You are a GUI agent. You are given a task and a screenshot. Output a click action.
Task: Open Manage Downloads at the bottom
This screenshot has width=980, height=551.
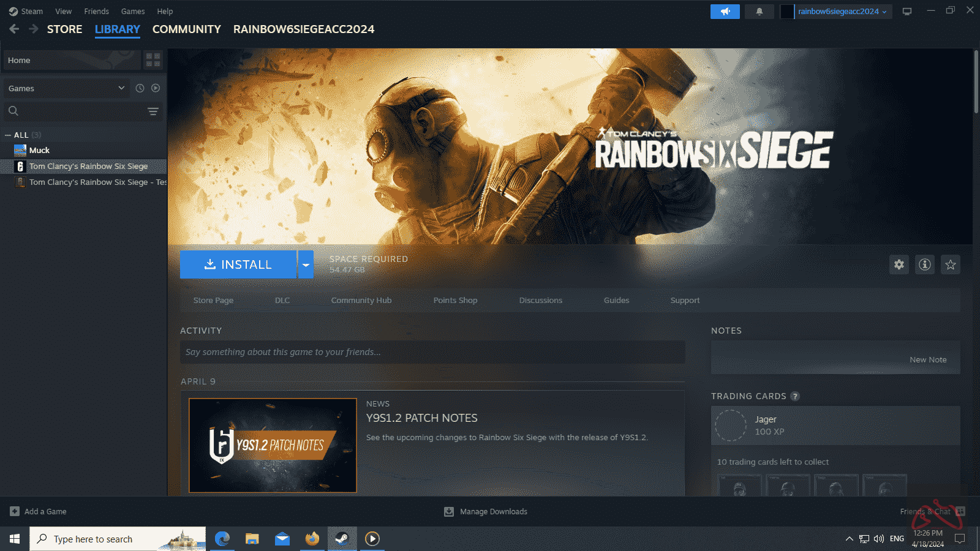(485, 511)
